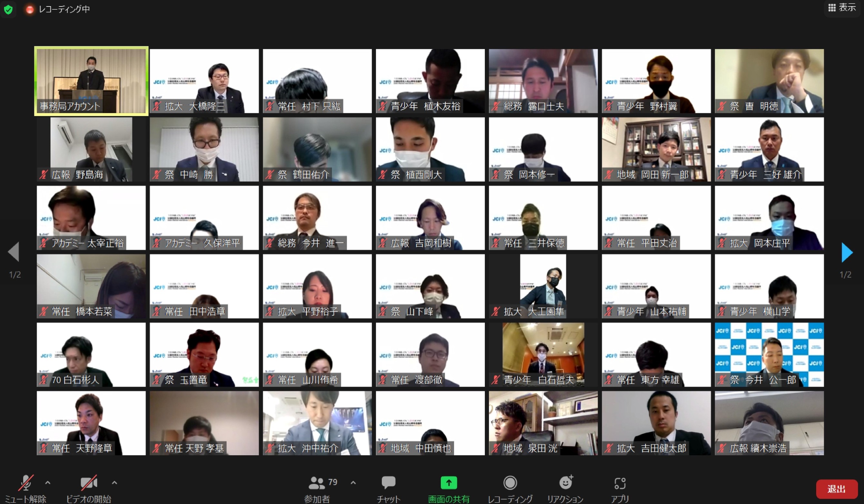Click the red recording indicator dot
Screen dimensions: 864x504
[x=30, y=10]
